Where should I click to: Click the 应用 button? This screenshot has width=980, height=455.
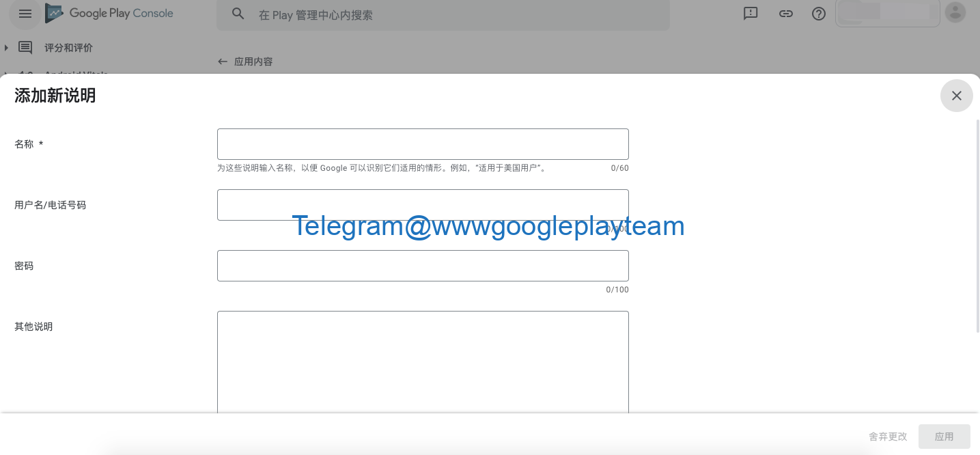944,437
